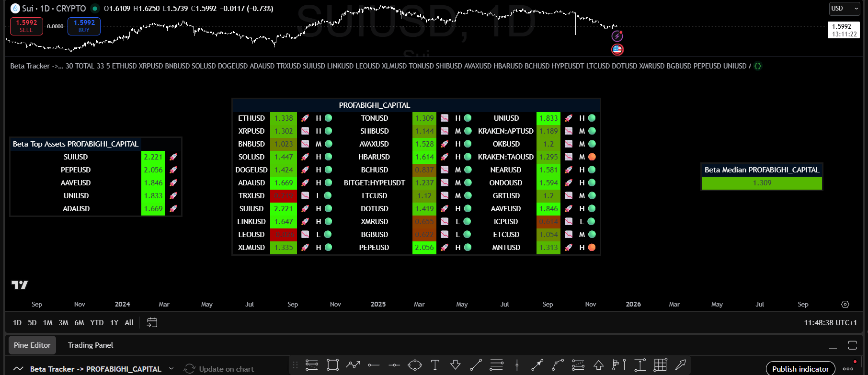868x375 pixels.
Task: Click BITGET:HYPEUSDT in the main table
Action: [375, 183]
